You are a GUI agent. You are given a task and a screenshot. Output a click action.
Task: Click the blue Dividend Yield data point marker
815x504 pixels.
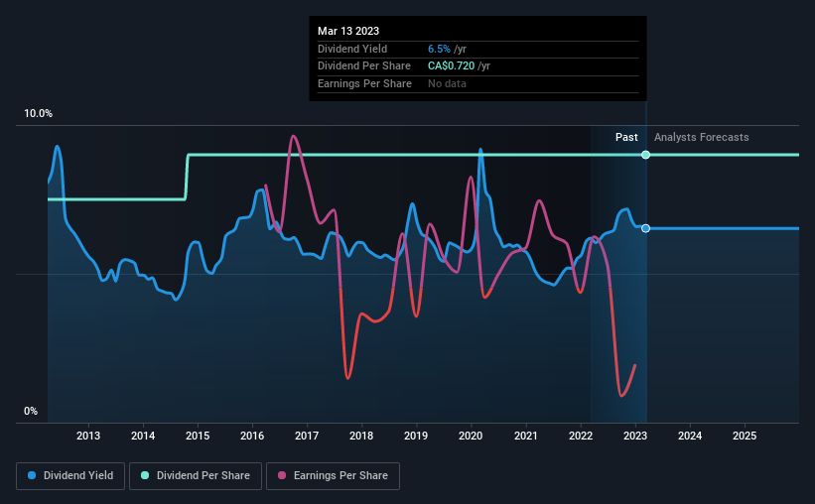645,228
